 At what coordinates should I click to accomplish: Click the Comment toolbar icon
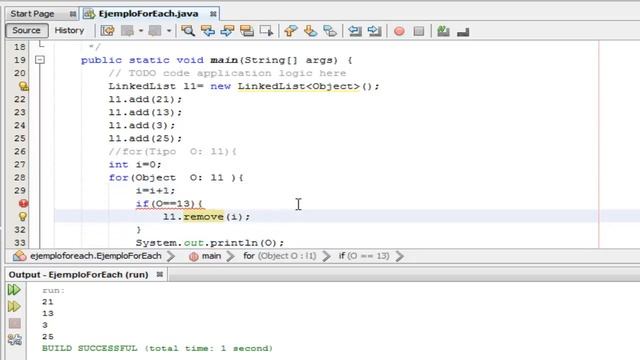coord(443,31)
